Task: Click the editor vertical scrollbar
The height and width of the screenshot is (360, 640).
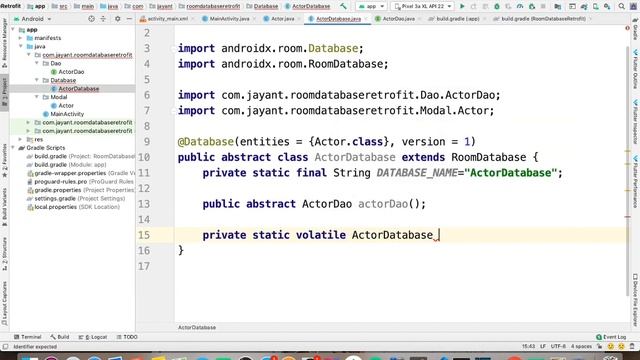Action: (x=628, y=171)
